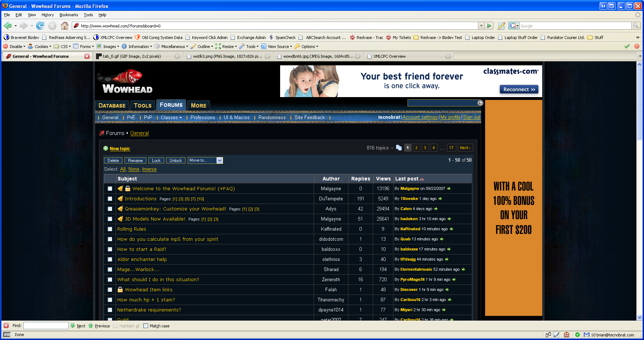Open the Account settings link
Screen dimensions: 644x340
click(x=420, y=117)
